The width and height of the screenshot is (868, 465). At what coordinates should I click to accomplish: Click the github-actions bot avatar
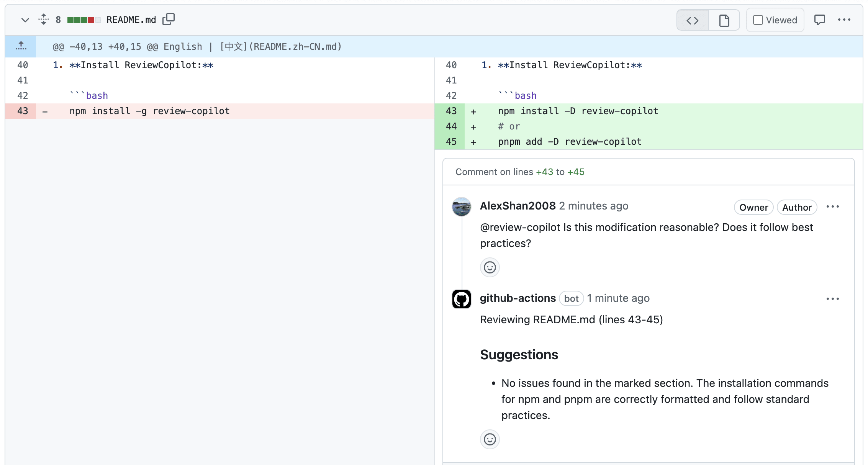pyautogui.click(x=461, y=299)
